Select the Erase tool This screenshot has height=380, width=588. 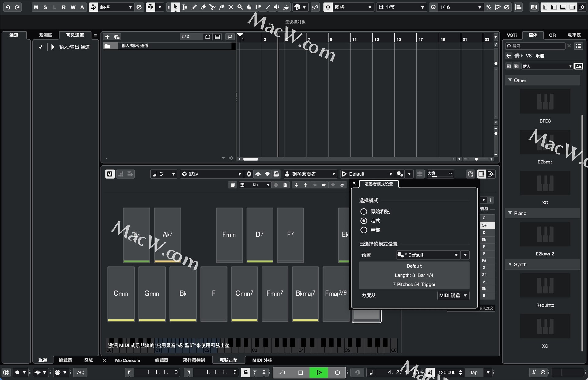[x=203, y=7]
